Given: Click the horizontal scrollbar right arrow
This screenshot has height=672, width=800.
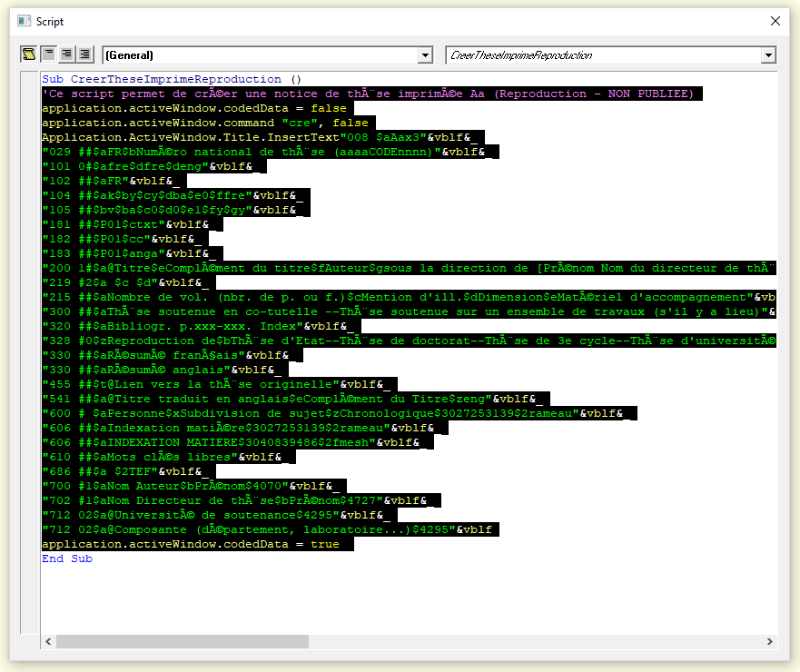Looking at the screenshot, I should pos(769,641).
